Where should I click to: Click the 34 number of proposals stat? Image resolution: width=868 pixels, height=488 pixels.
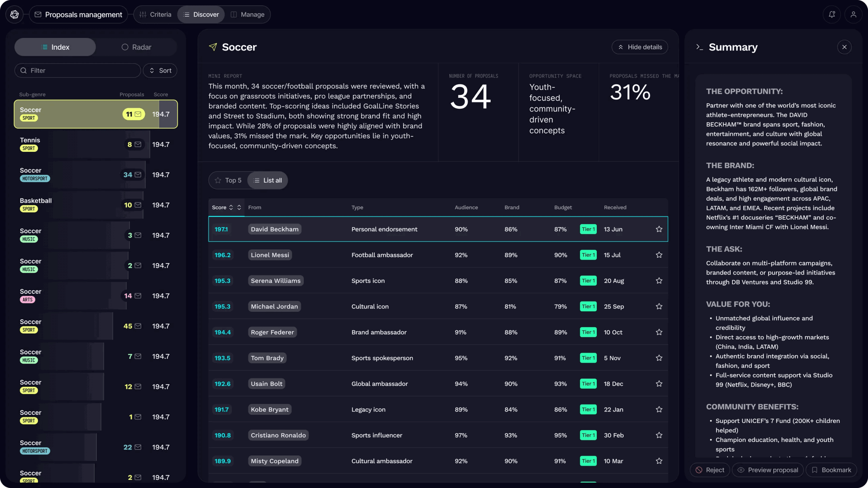click(x=471, y=98)
